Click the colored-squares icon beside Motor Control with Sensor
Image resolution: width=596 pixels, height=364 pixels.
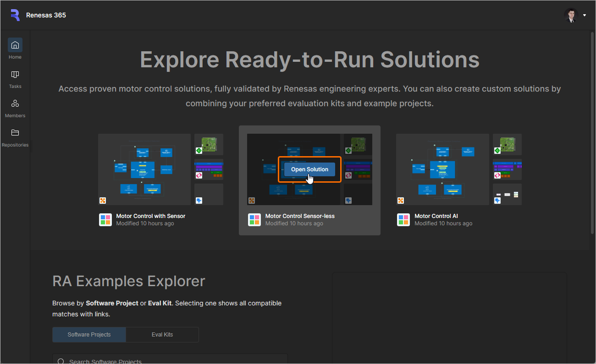pos(105,220)
